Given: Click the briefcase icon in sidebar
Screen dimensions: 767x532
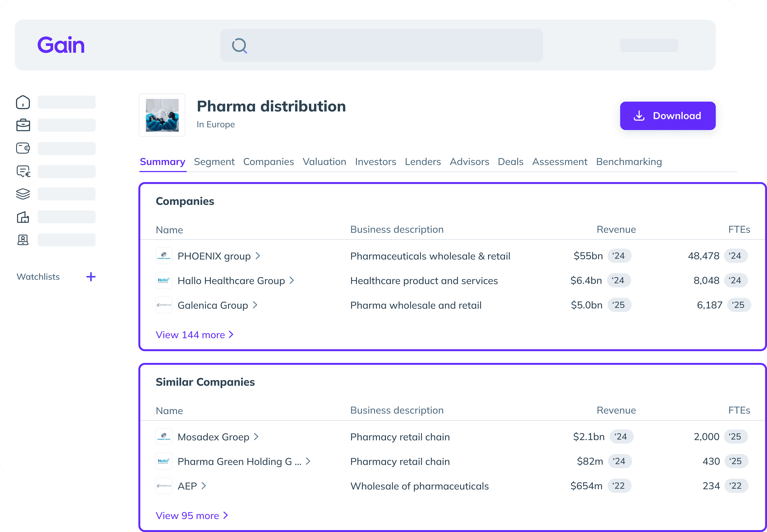Looking at the screenshot, I should tap(23, 125).
